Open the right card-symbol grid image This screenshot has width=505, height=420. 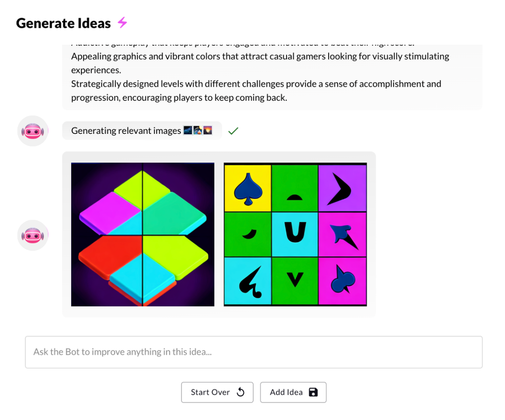(x=295, y=234)
